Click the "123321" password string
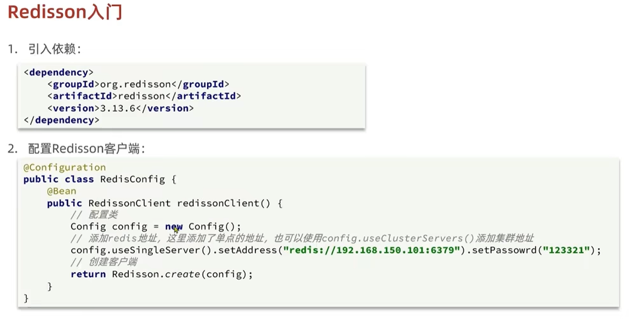Screen dimensions: 644x321 click(x=566, y=250)
